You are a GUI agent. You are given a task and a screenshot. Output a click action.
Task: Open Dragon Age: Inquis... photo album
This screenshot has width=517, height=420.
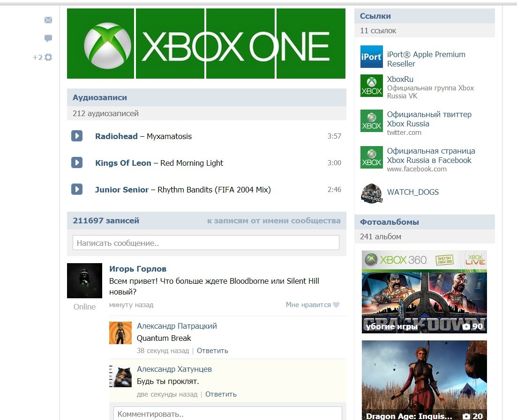[x=424, y=380]
